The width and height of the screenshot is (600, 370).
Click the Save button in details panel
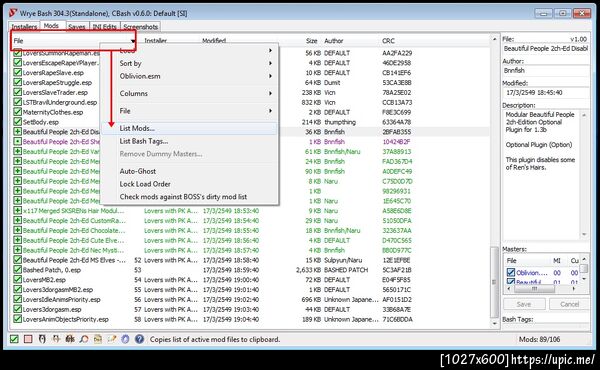524,304
